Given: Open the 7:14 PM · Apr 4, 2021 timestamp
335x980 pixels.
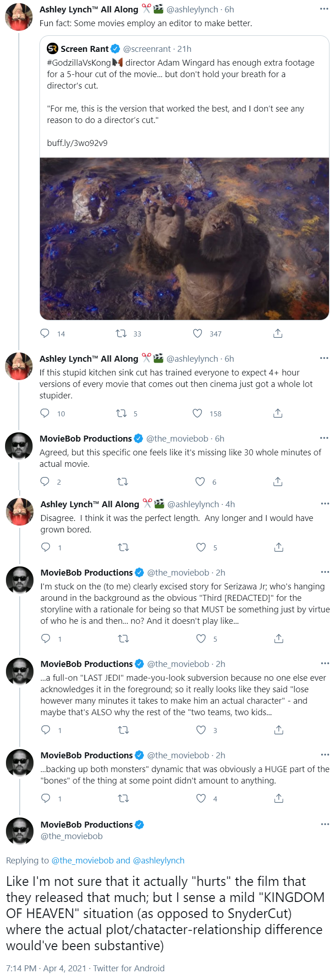Looking at the screenshot, I should 46,968.
